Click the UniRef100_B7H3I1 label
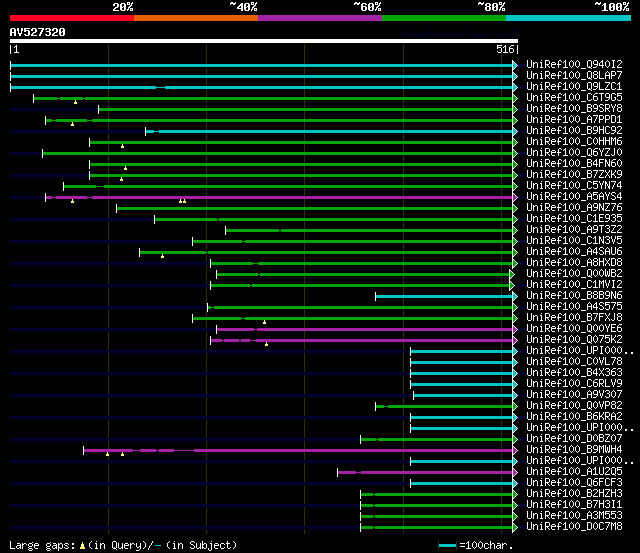The image size is (640, 553). coord(574,505)
